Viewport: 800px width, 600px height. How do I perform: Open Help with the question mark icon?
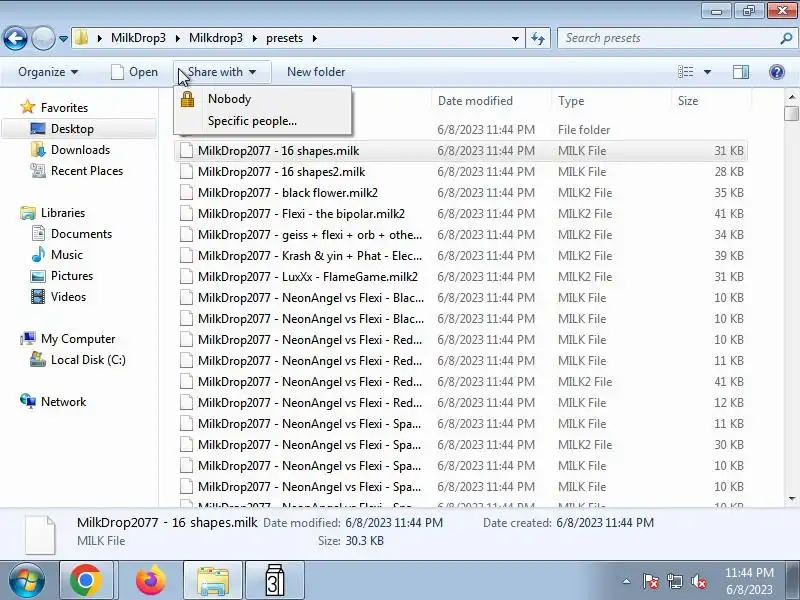[x=777, y=72]
